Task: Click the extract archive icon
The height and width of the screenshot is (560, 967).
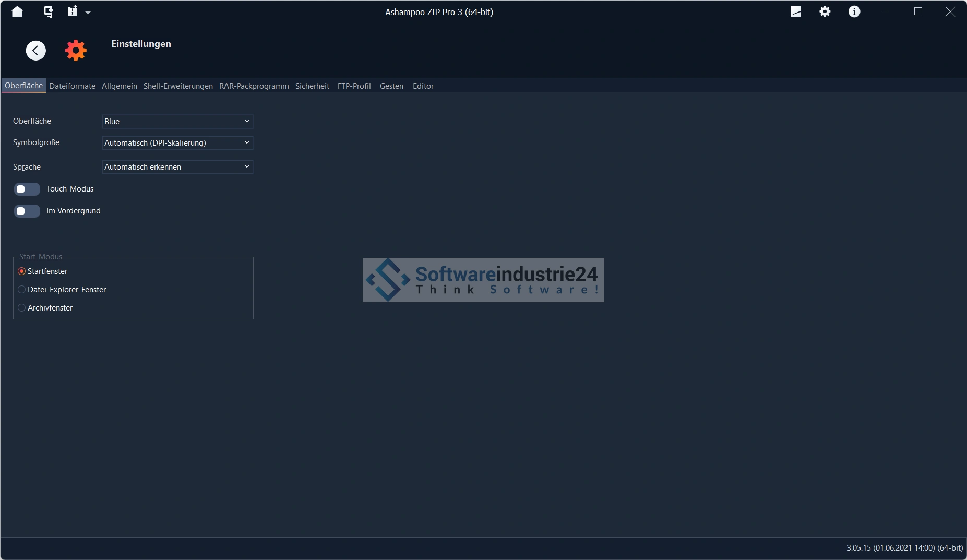Action: tap(73, 11)
